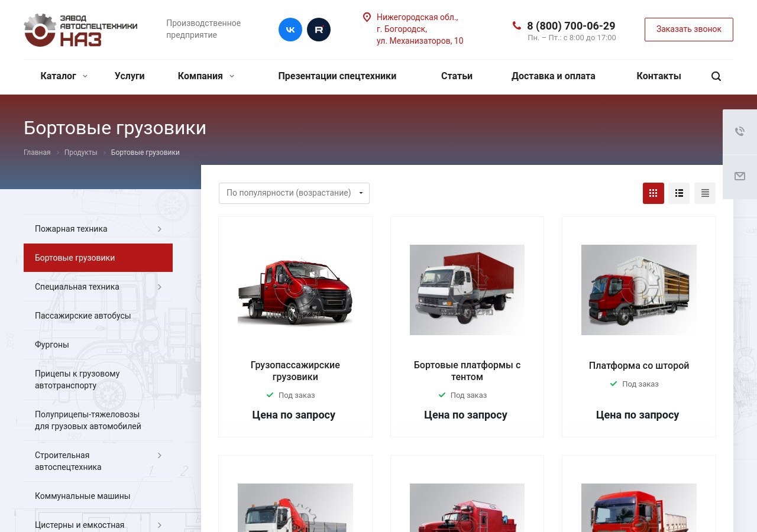Open site search magnifier icon
757x532 pixels.
pos(716,76)
